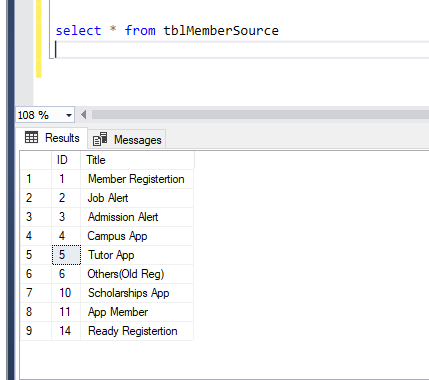Viewport: 429px width, 380px height.
Task: Click the editor horizontal scrollbar track
Action: pyautogui.click(x=260, y=115)
